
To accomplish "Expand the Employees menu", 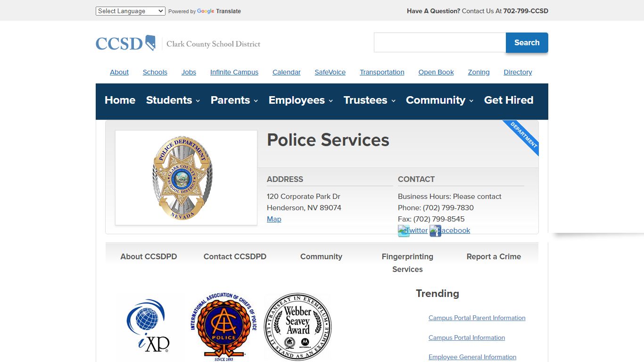I will 301,100.
